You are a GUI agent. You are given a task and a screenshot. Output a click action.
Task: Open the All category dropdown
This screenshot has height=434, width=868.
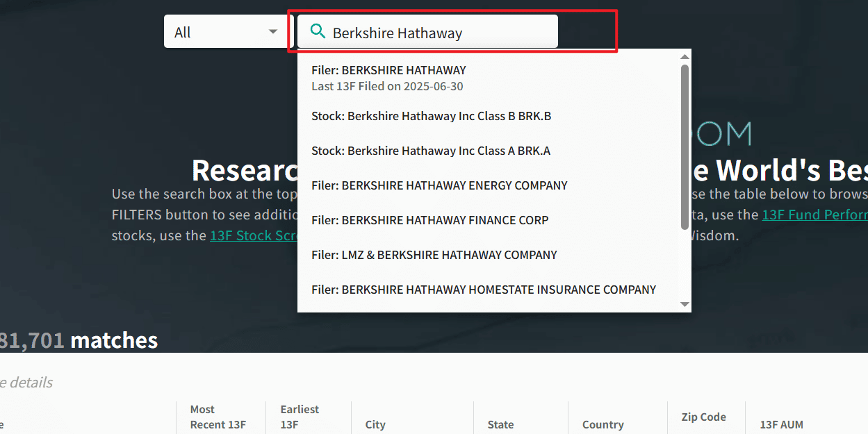pyautogui.click(x=224, y=32)
